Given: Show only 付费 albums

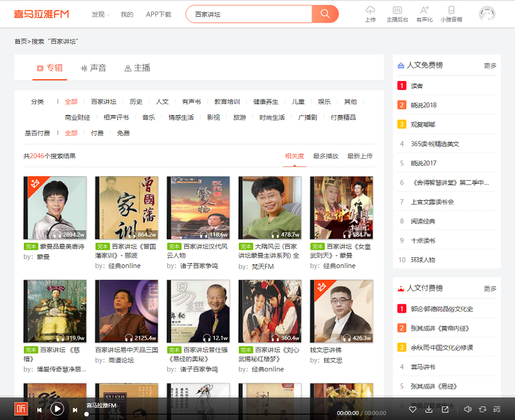Looking at the screenshot, I should coord(97,133).
